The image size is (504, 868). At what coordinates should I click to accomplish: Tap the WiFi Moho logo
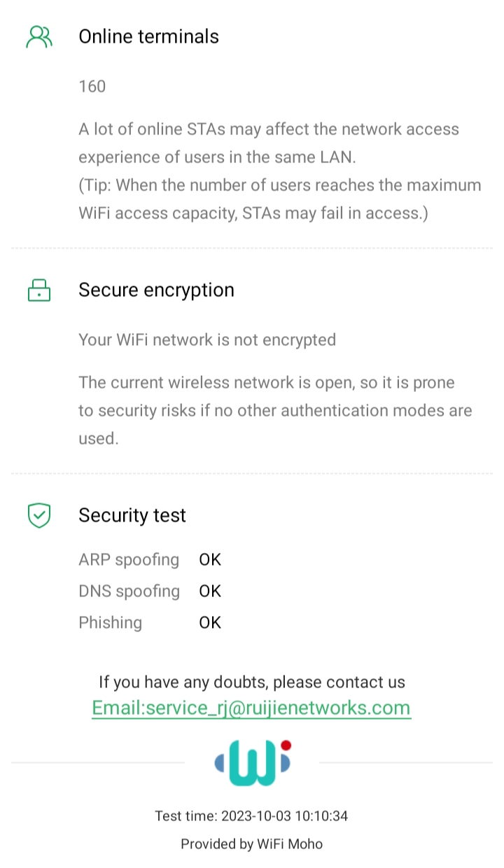click(x=252, y=762)
